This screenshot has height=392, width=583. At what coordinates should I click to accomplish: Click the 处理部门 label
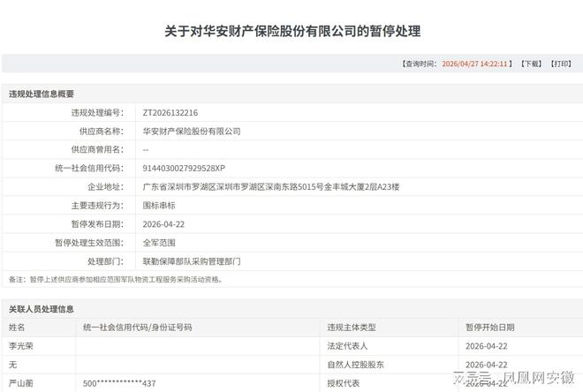(106, 261)
